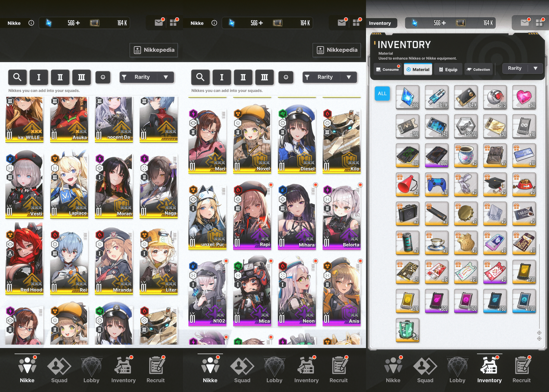The height and width of the screenshot is (392, 549).
Task: Select teal canister item x3
Action: 407,330
